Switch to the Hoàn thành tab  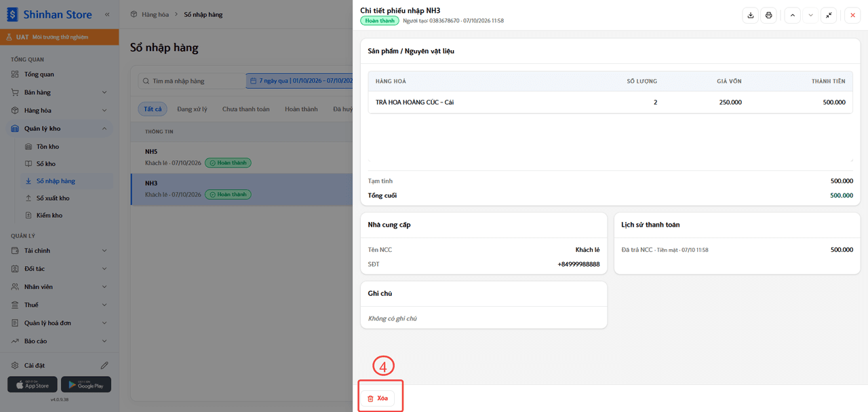click(301, 109)
